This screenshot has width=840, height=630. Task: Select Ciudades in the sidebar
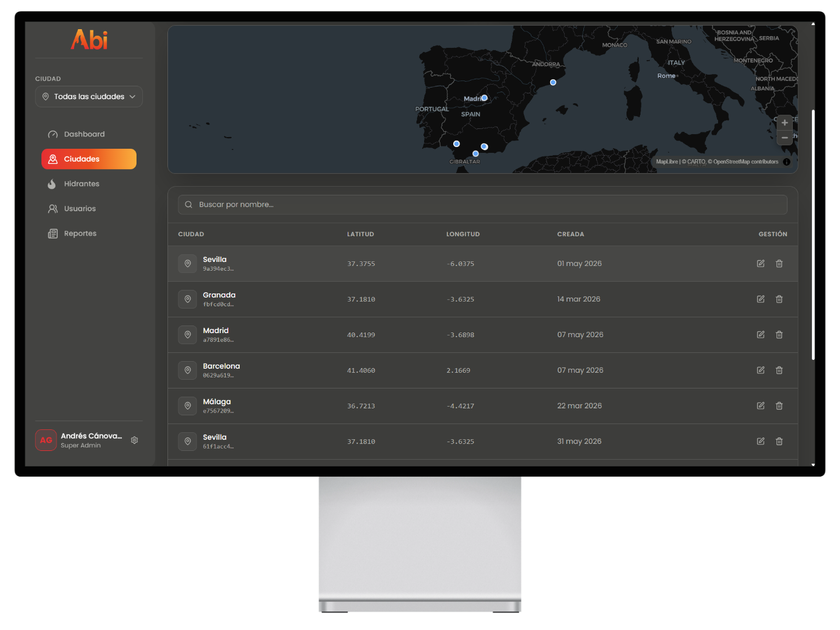pos(89,159)
